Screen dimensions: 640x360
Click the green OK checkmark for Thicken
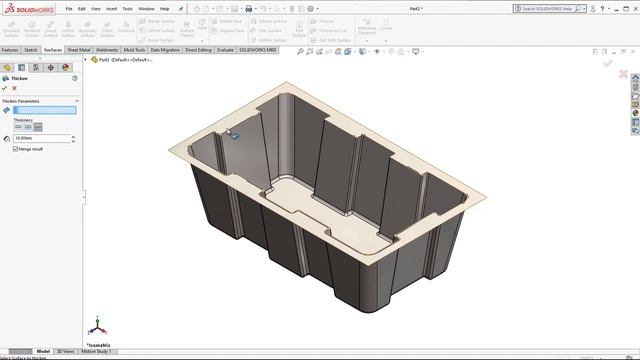(x=4, y=88)
